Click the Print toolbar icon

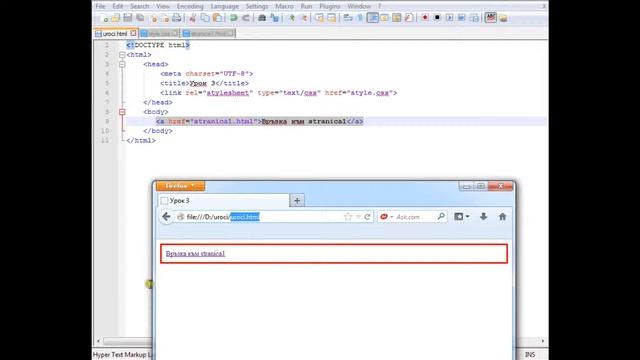[177, 18]
